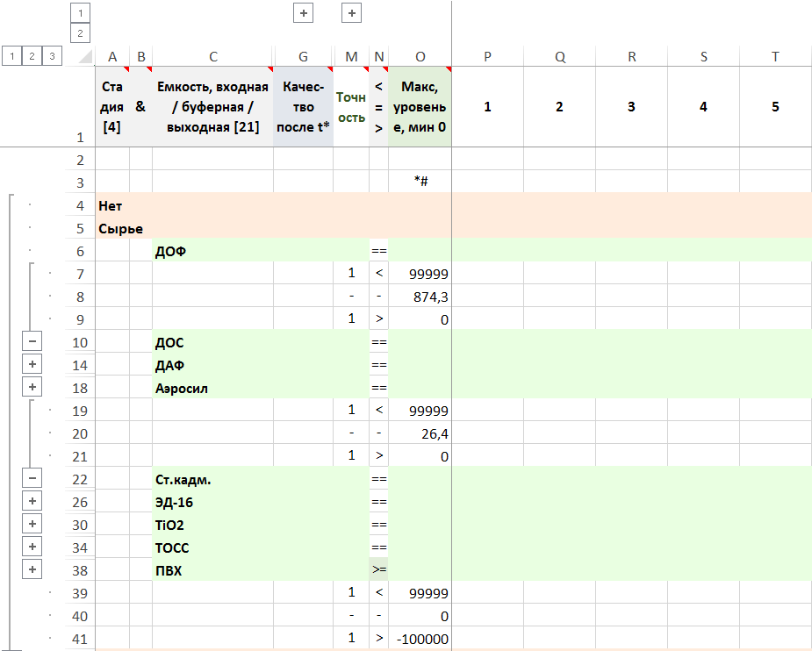Image resolution: width=812 pixels, height=651 pixels.
Task: Expand hidden column group above column M
Action: [351, 13]
